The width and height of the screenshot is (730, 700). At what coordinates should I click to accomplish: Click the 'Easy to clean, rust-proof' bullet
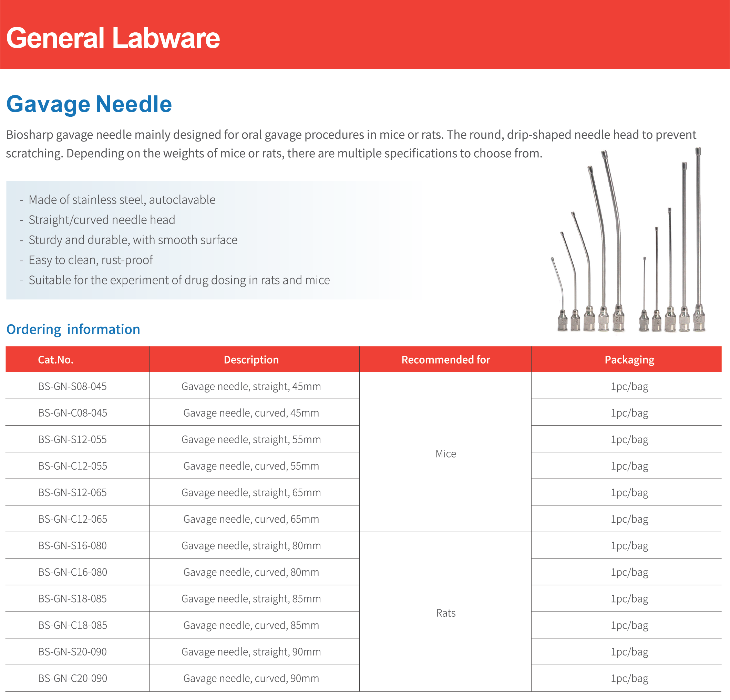pos(91,260)
